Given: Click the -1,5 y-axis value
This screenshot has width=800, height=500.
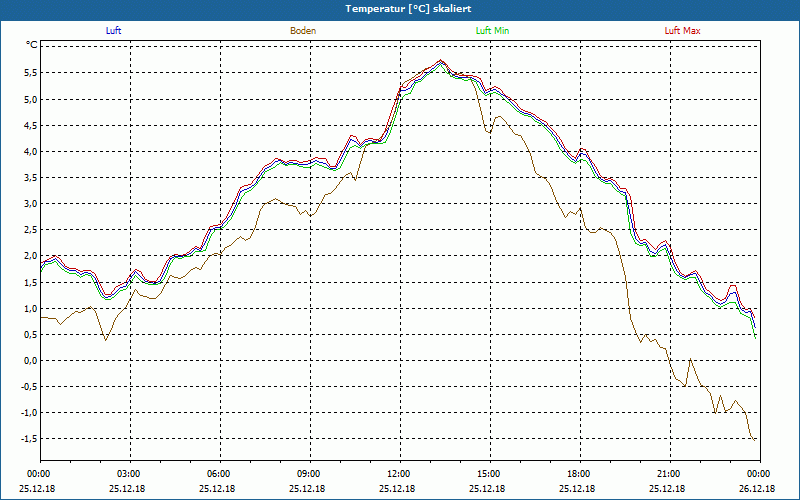Looking at the screenshot, I should (29, 439).
